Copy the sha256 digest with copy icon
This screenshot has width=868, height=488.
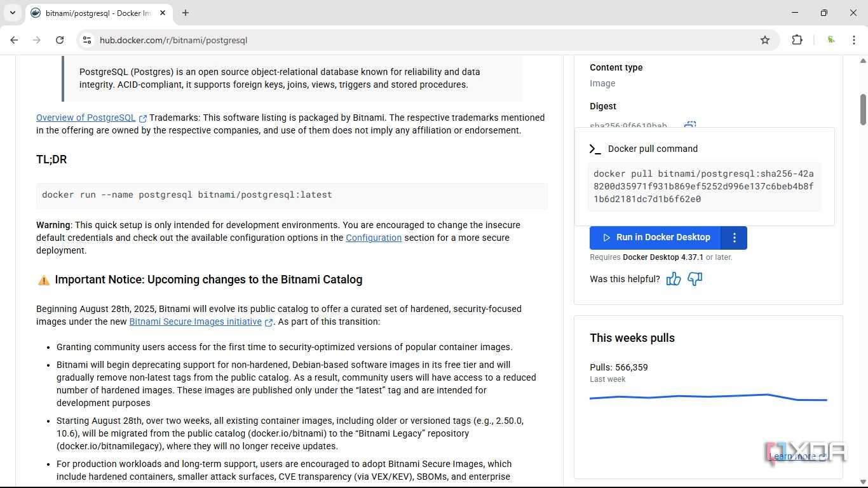pos(689,125)
